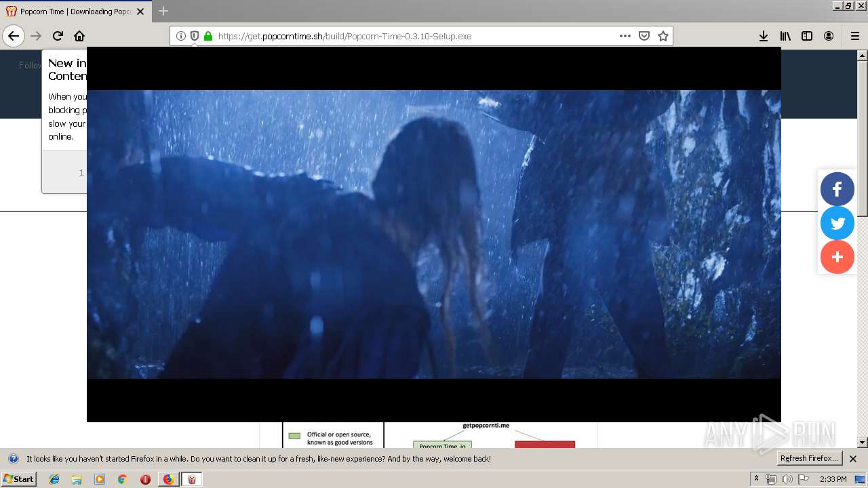
Task: Go back to the previous page
Action: tap(14, 36)
